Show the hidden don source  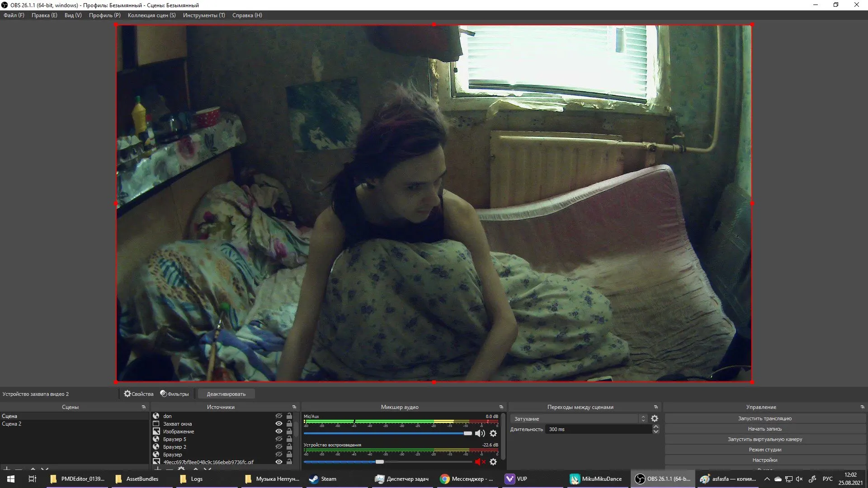click(279, 416)
